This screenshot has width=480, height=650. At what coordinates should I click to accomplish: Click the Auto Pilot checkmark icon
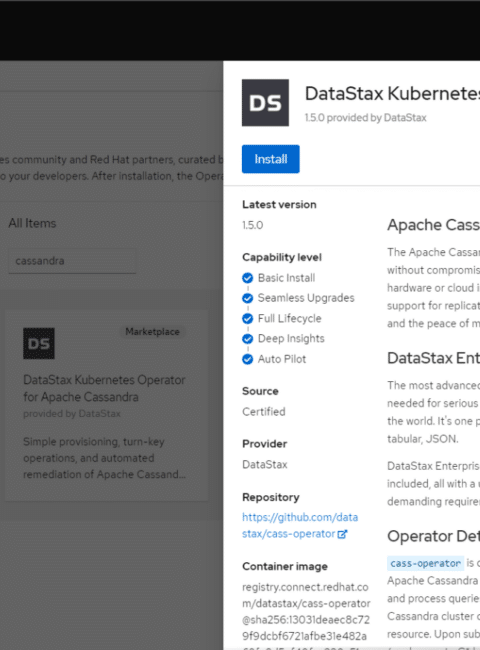[x=247, y=359]
